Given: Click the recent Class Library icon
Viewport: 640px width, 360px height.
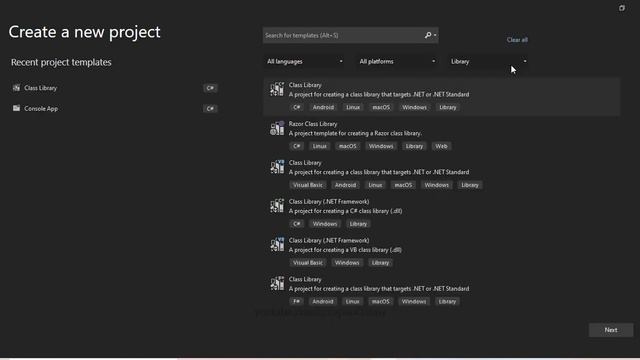Looking at the screenshot, I should click(x=16, y=88).
